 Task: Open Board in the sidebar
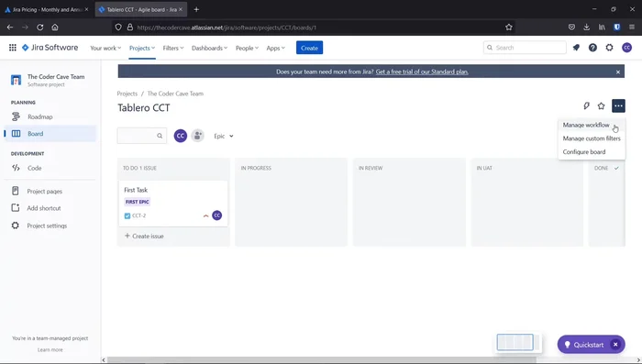click(x=50, y=134)
